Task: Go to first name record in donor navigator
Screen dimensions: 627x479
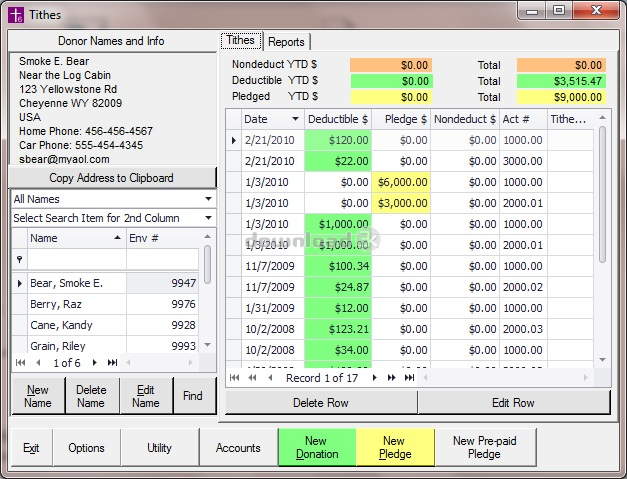Action: [x=20, y=363]
